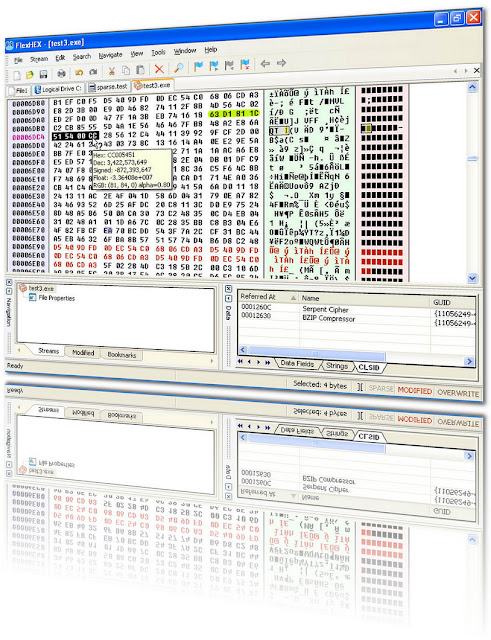491x640 pixels.
Task: Click the Name column header
Action: pos(365,300)
